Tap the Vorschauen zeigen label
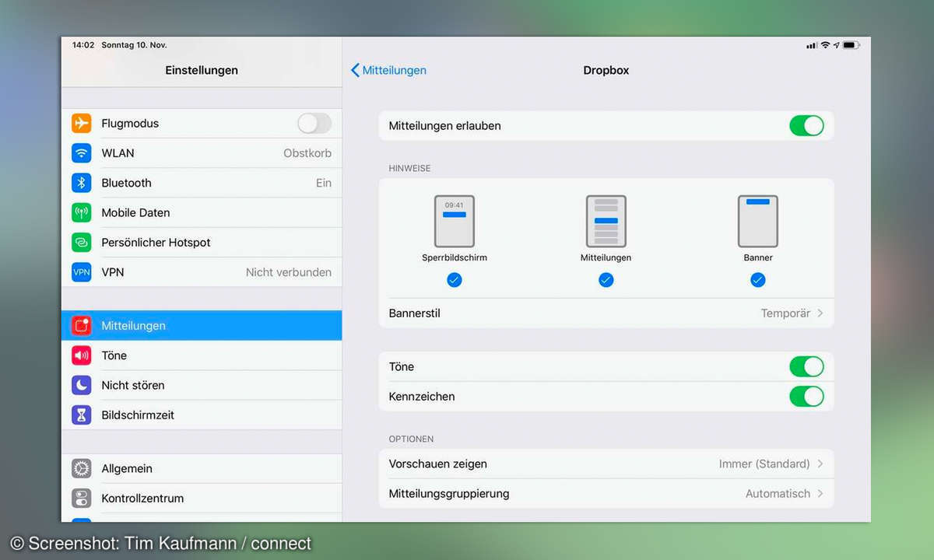This screenshot has width=934, height=560. point(438,464)
